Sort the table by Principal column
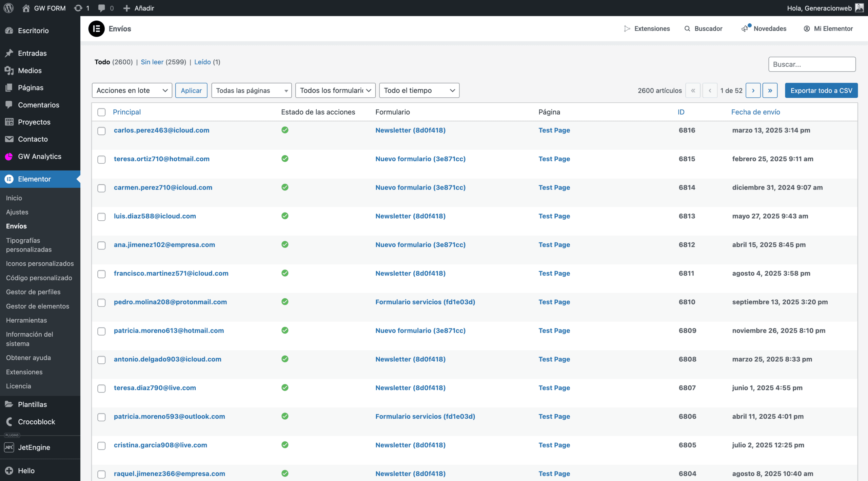Screen dimensions: 868x481 pyautogui.click(x=127, y=112)
